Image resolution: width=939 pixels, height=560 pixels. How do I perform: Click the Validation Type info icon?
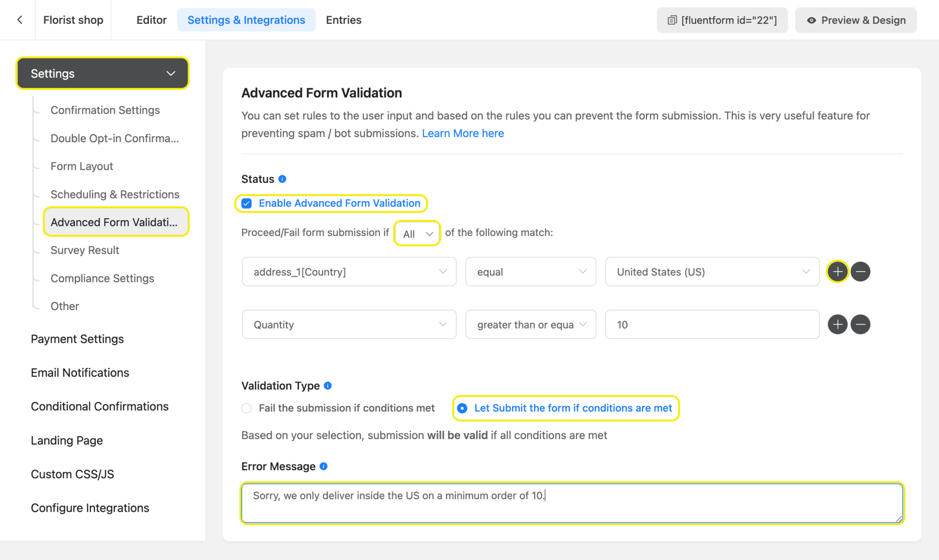click(x=327, y=385)
